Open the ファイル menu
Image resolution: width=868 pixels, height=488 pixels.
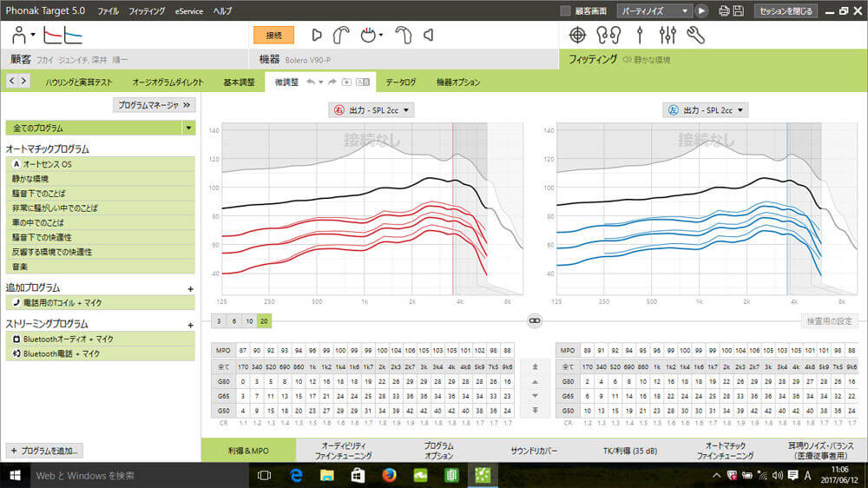108,11
